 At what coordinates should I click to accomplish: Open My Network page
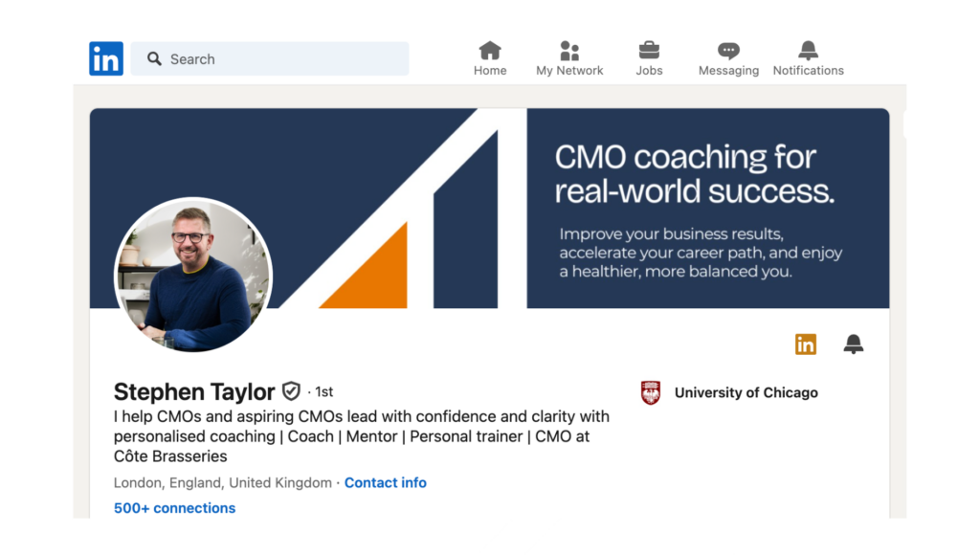coord(569,58)
